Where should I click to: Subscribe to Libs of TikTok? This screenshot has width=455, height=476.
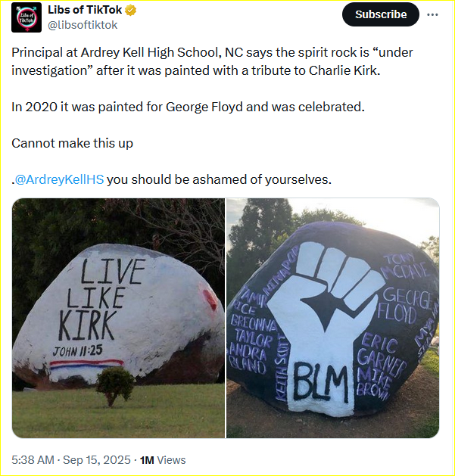click(x=381, y=14)
